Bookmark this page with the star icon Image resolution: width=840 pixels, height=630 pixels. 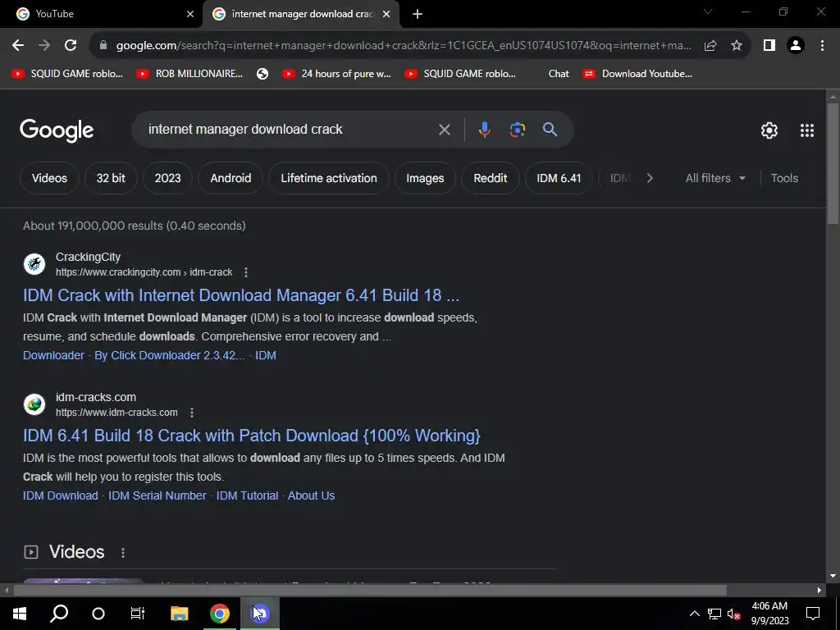click(737, 46)
